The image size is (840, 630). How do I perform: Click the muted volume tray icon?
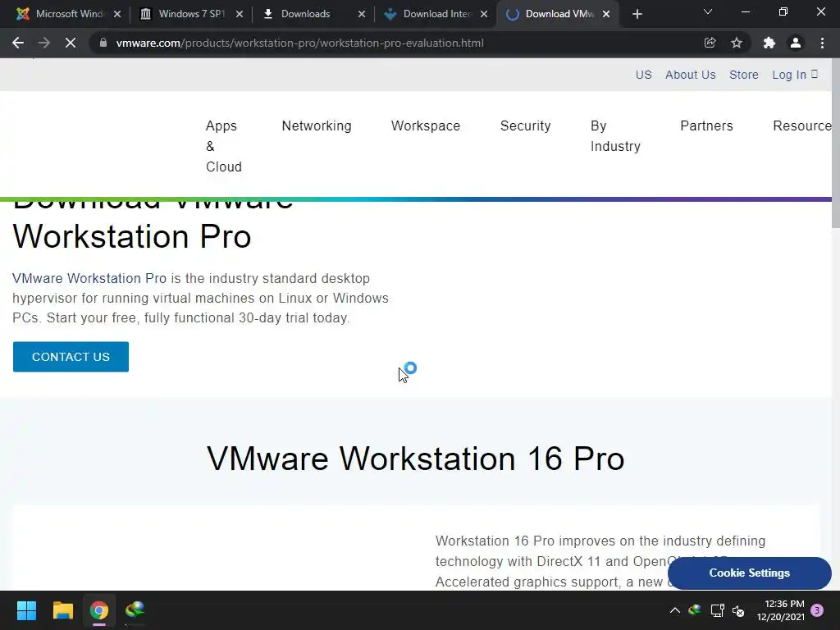[x=738, y=610]
